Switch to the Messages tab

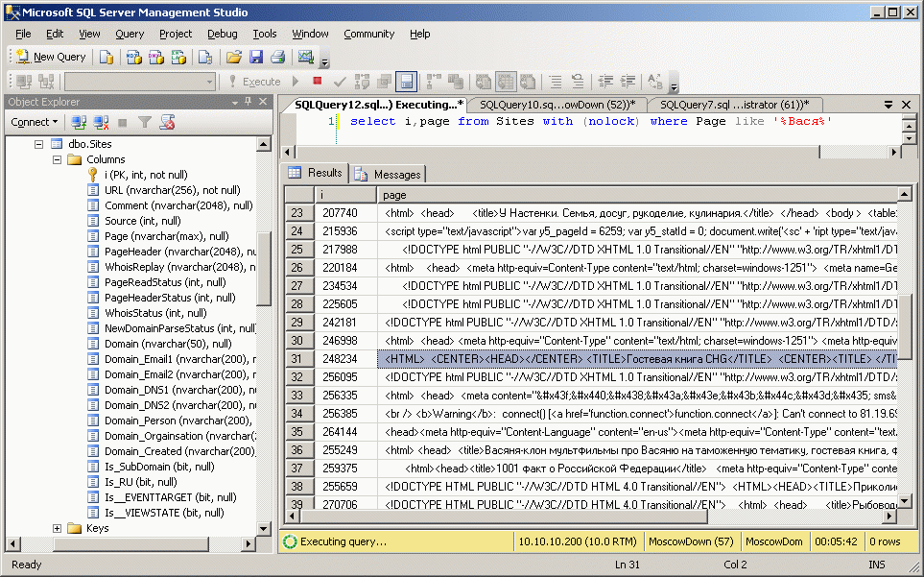[x=389, y=175]
